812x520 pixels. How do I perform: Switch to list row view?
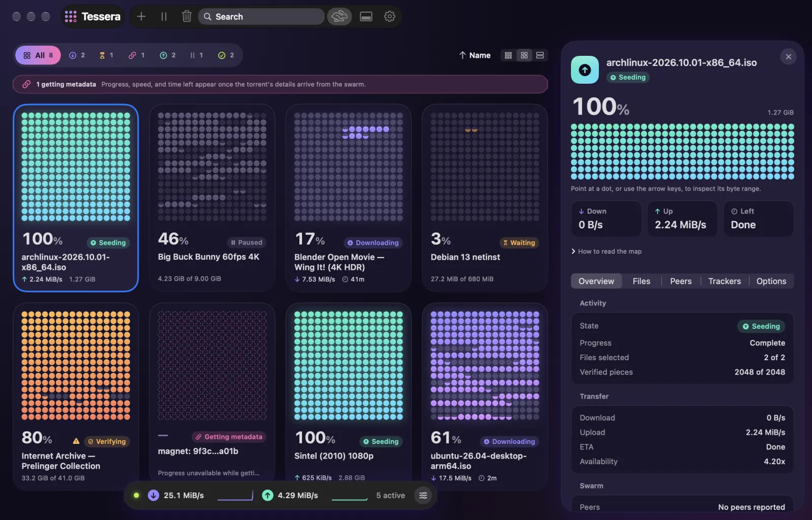pos(540,55)
